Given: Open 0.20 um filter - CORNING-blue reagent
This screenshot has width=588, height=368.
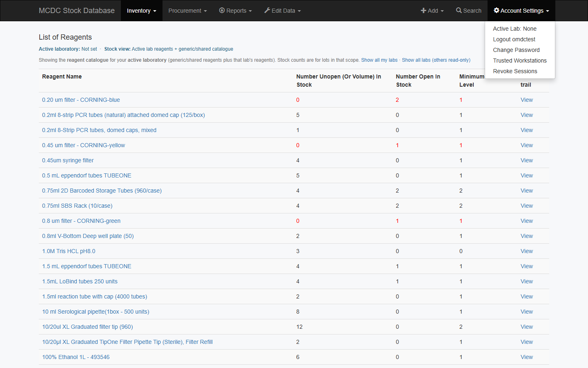Looking at the screenshot, I should coord(81,100).
